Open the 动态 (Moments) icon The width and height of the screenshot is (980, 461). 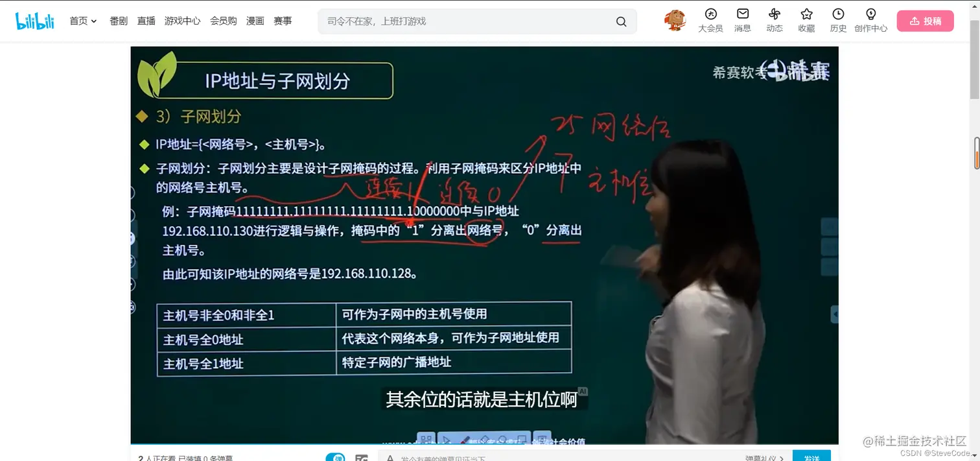click(x=774, y=20)
